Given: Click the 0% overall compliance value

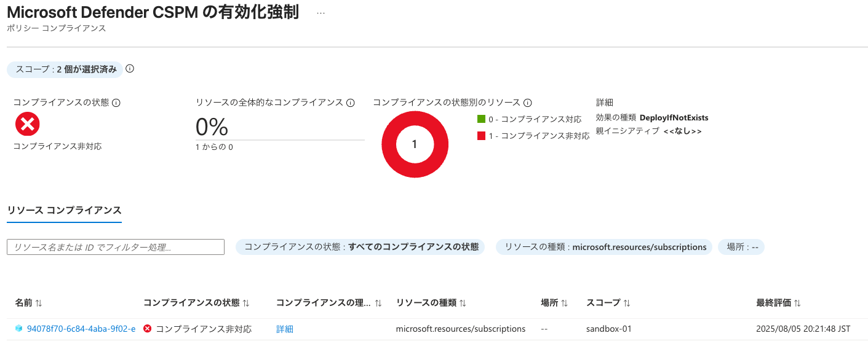Looking at the screenshot, I should tap(212, 127).
